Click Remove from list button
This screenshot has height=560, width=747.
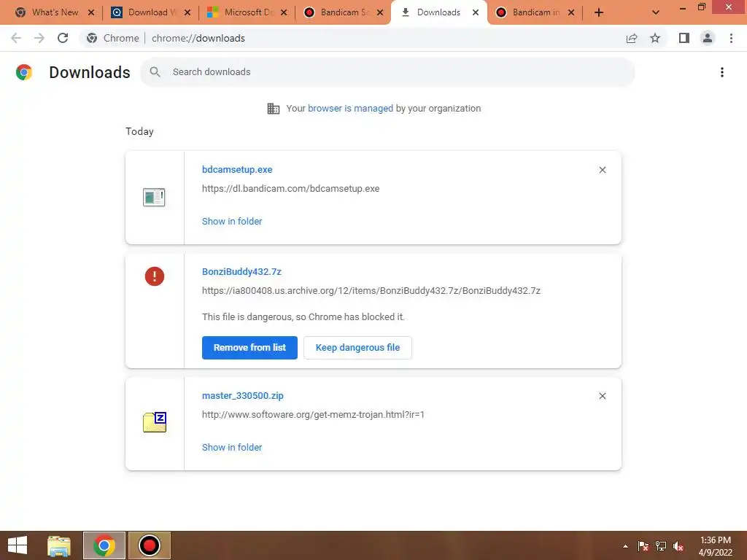coord(249,348)
